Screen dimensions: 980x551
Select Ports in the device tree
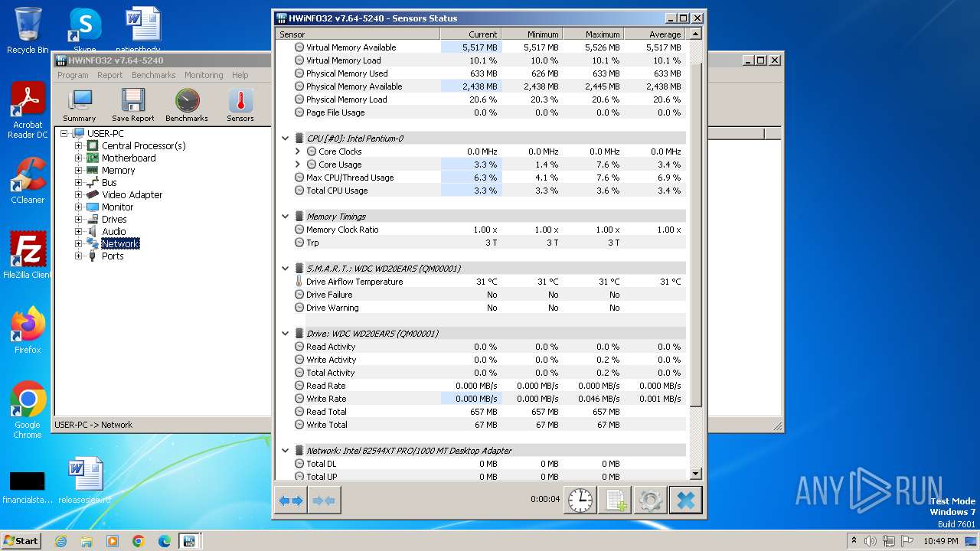tap(113, 256)
